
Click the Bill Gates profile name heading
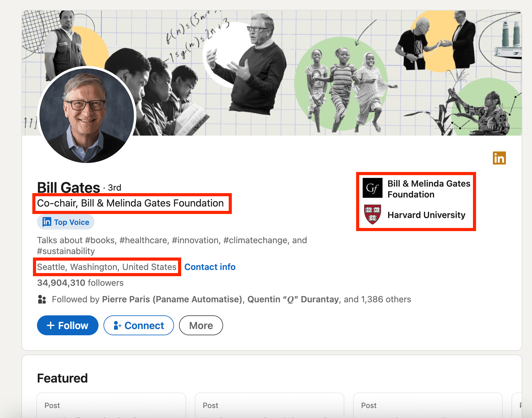(x=69, y=188)
